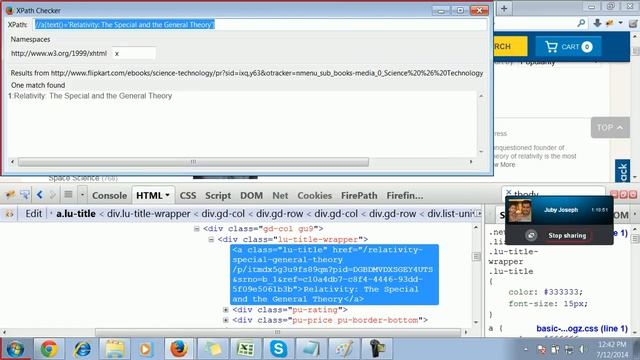Switch to the DOM tab

coord(251,196)
